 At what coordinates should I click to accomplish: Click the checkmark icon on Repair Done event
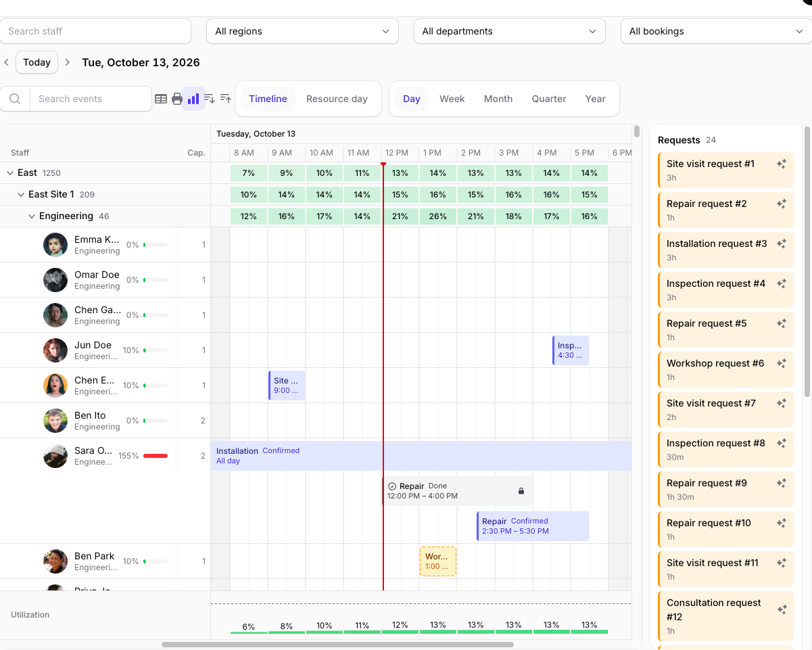392,486
